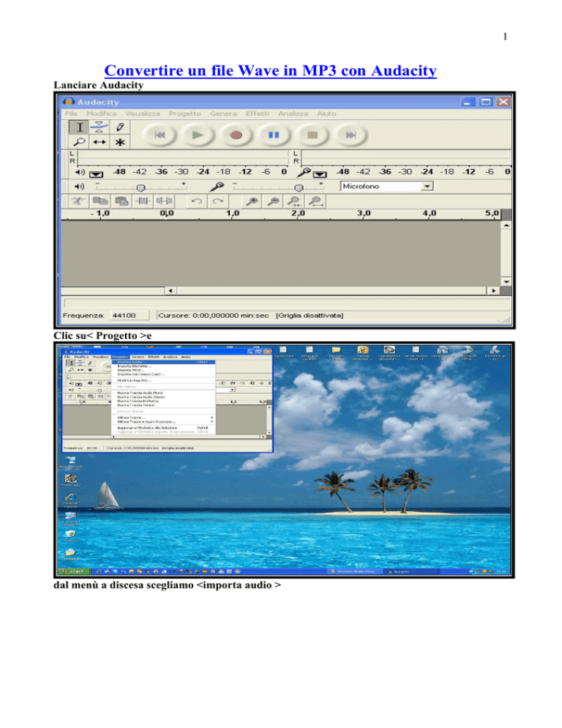Click the microphone icon on the meter row
Screen dimensions: 562x728
304,172
